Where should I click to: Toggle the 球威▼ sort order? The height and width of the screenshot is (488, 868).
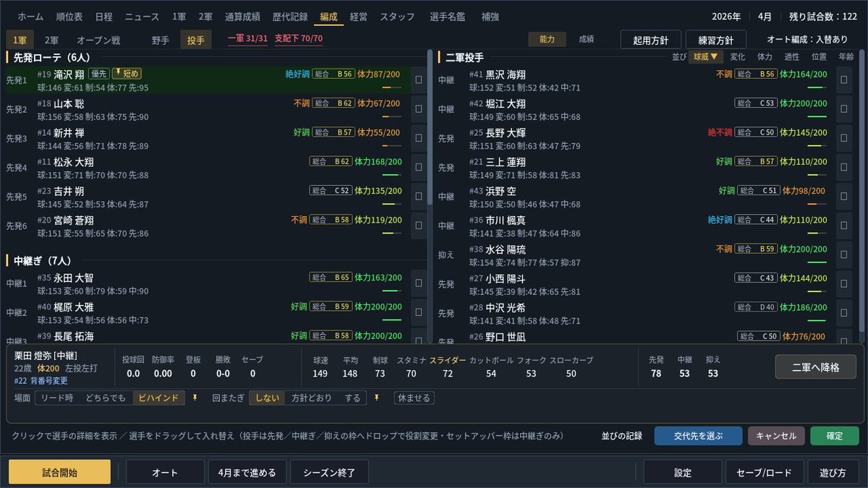coord(705,56)
